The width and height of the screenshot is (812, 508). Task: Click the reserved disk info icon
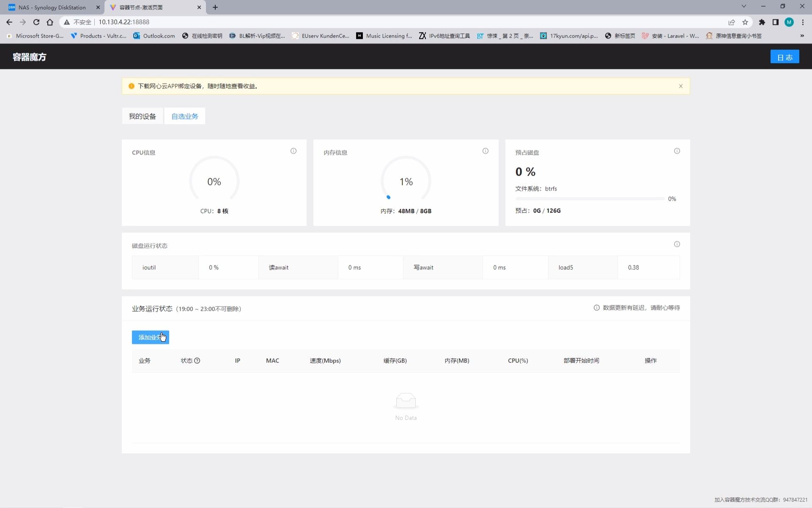coord(677,151)
